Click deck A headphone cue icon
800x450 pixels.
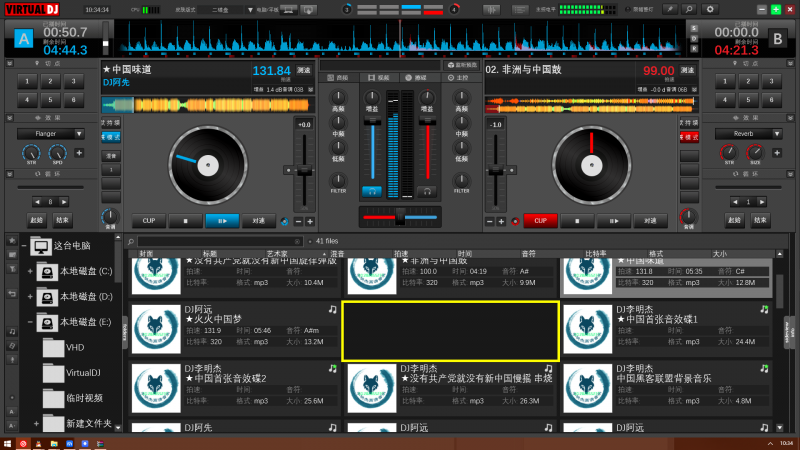pyautogui.click(x=371, y=190)
